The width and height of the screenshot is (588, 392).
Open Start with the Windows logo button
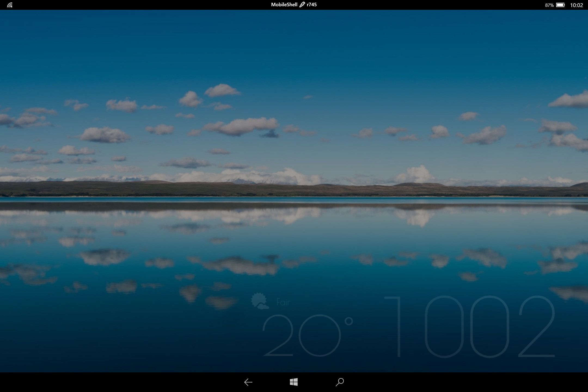click(x=294, y=382)
